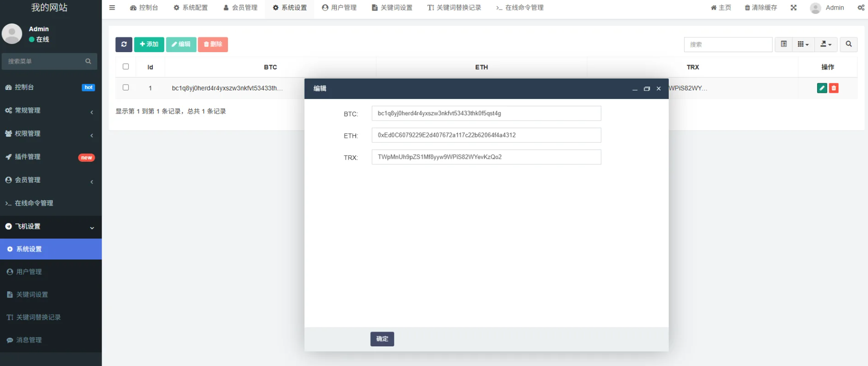Switch to the 关键词替换记录 top tab

click(x=454, y=8)
